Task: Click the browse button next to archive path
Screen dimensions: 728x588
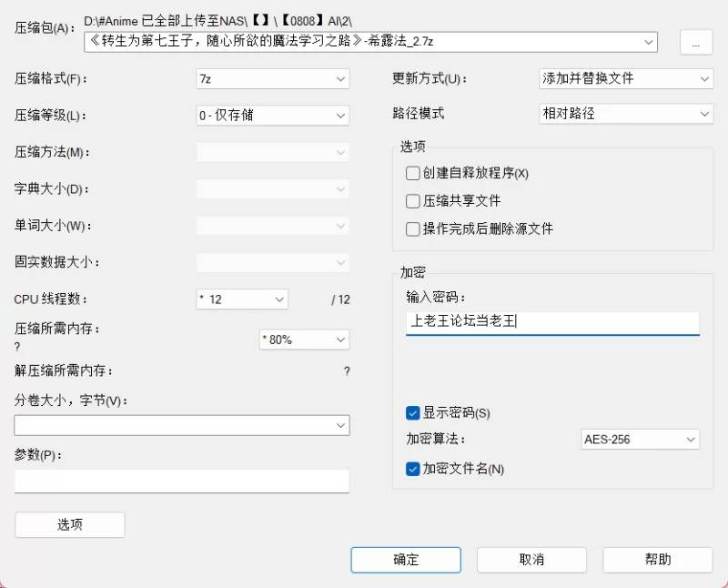Action: (696, 43)
